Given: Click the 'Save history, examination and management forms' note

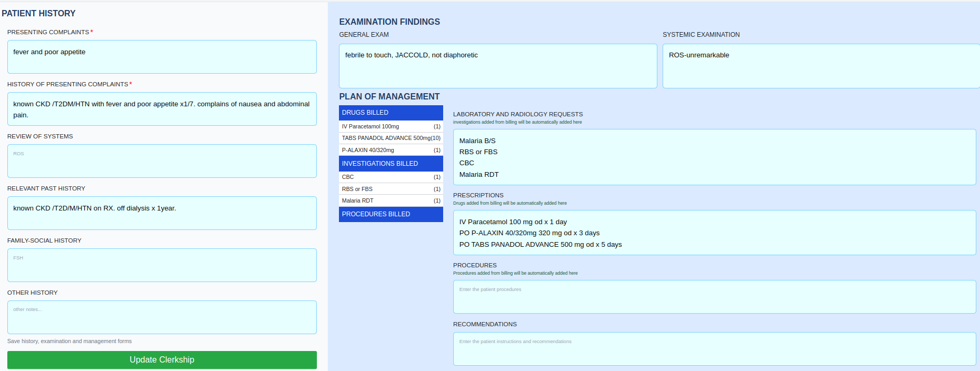Looking at the screenshot, I should tap(69, 342).
